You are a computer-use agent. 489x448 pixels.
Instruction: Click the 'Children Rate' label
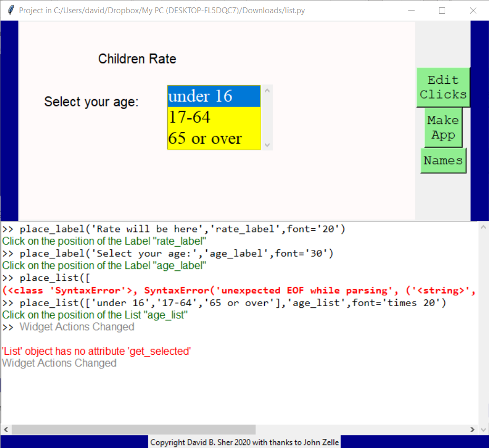pyautogui.click(x=137, y=59)
